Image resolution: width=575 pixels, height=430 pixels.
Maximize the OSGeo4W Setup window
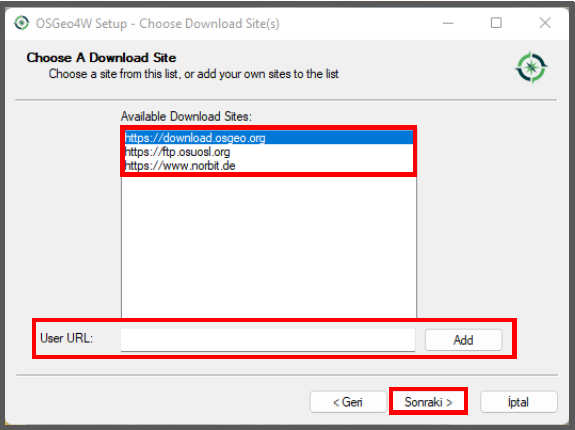tap(496, 23)
